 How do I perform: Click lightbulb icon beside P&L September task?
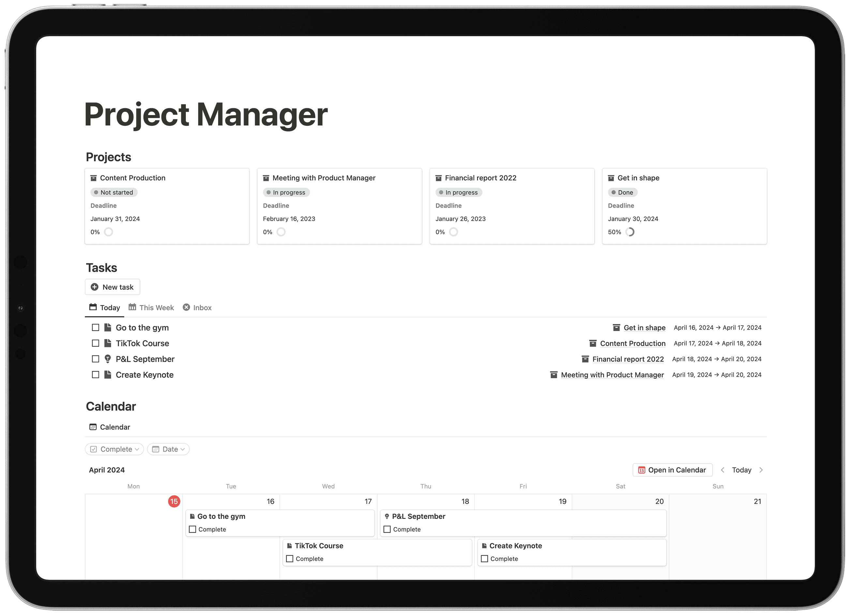coord(108,359)
